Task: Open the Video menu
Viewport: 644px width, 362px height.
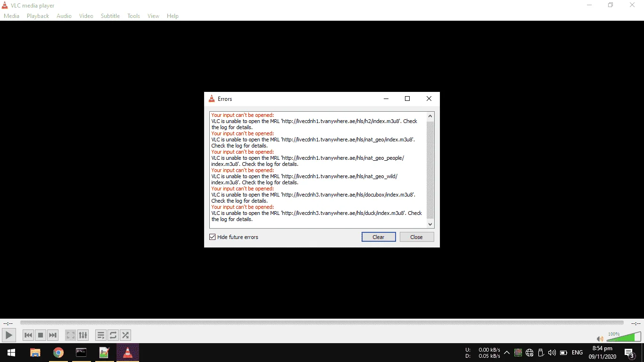Action: coord(86,16)
